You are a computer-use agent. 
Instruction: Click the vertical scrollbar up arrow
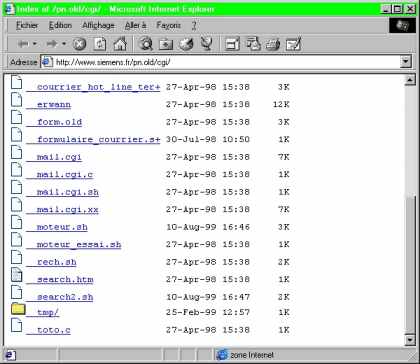[410, 80]
